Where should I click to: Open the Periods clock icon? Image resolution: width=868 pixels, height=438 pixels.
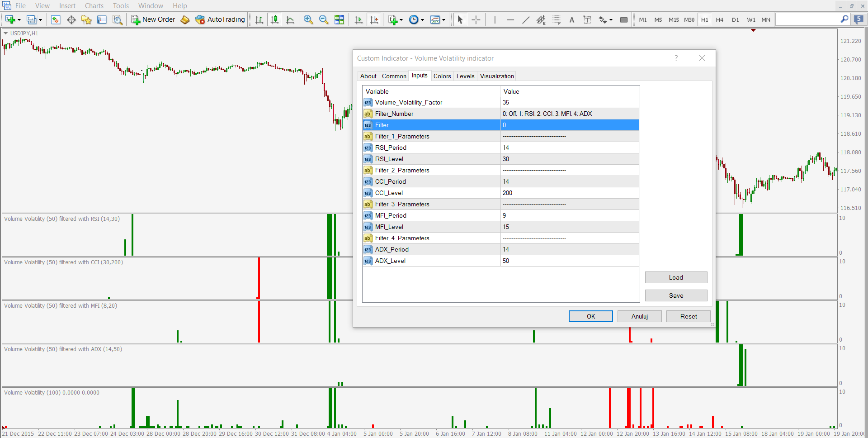pyautogui.click(x=414, y=19)
